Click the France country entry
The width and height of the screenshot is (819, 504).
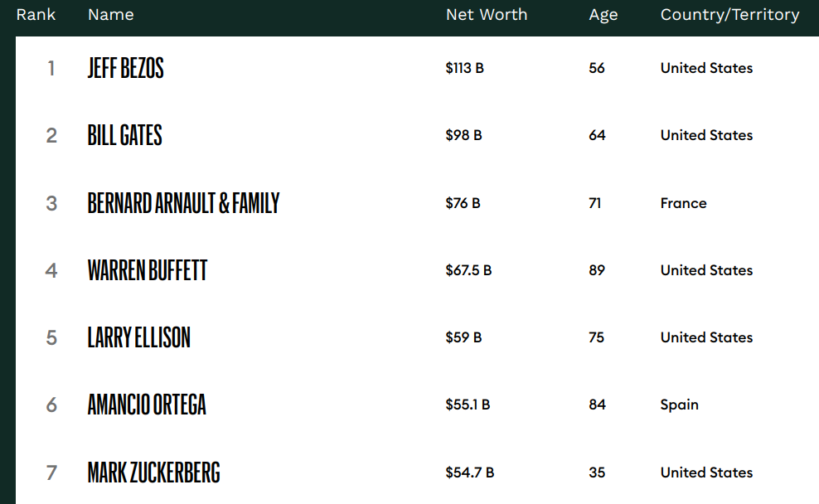(683, 203)
